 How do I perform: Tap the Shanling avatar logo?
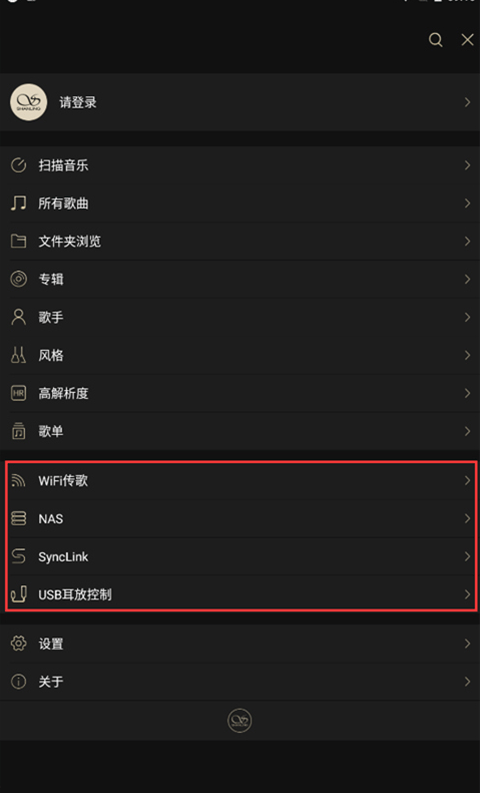[28, 102]
